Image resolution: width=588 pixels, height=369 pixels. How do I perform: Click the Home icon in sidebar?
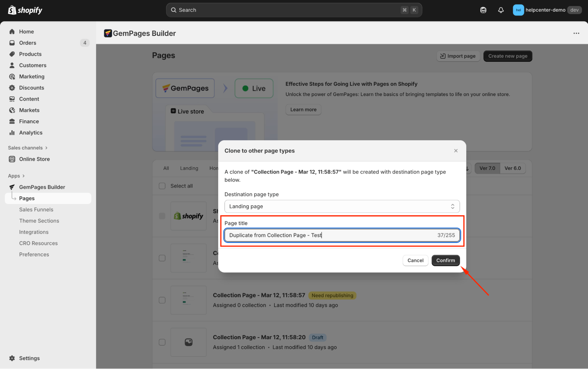(12, 32)
